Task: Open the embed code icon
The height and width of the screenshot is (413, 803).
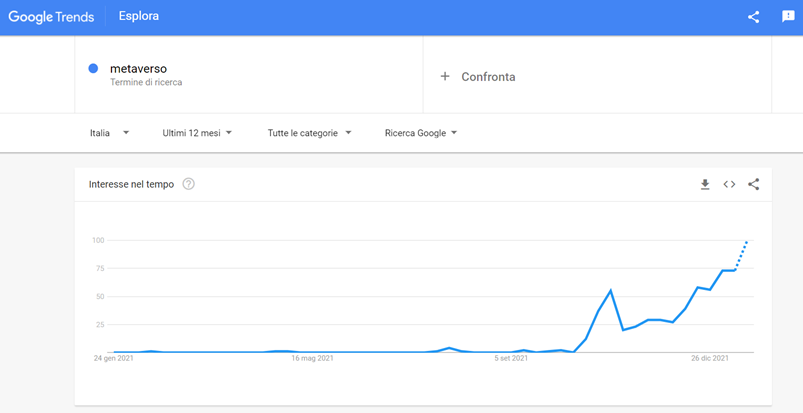Action: point(729,184)
